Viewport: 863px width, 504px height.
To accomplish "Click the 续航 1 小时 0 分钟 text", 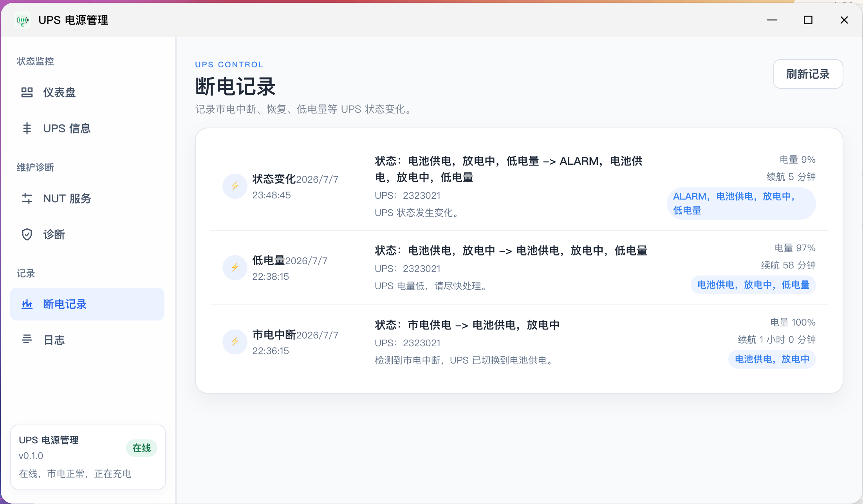I will click(x=777, y=340).
